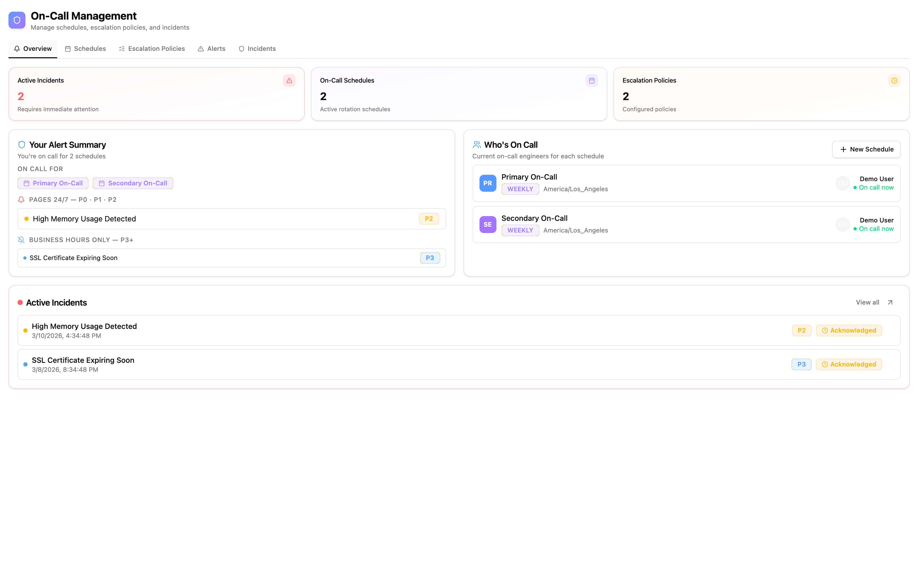Click the P2 badge in Active Incidents list
The image size is (924, 572).
(x=801, y=330)
